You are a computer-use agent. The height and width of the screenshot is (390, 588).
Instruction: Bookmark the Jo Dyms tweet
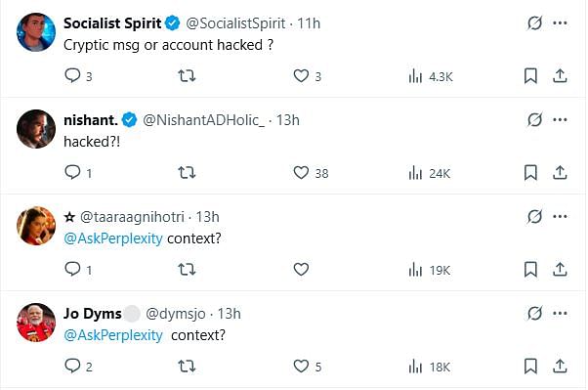pyautogui.click(x=530, y=366)
